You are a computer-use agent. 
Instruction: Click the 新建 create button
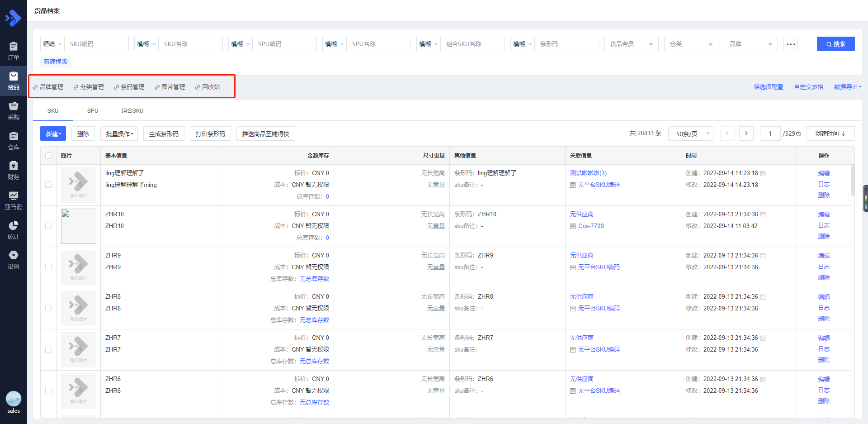53,133
